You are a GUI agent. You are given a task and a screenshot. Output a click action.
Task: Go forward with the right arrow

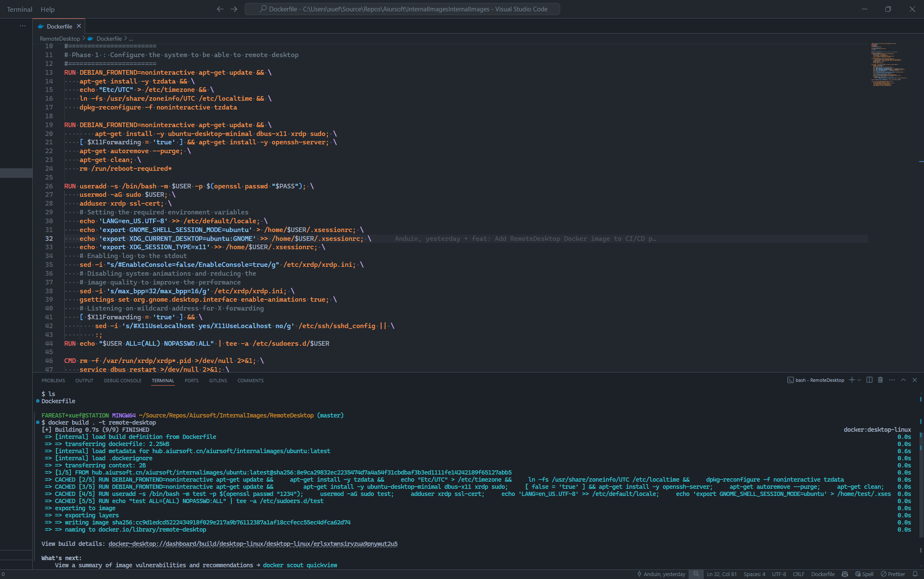tap(234, 9)
